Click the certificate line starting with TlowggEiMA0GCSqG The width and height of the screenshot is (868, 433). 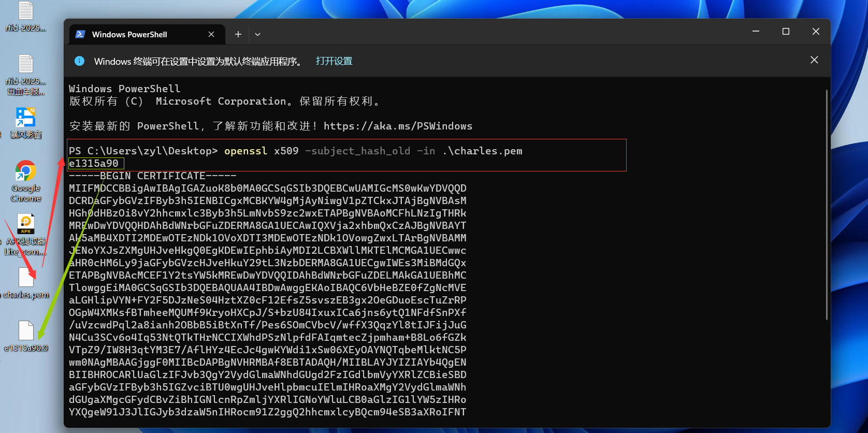point(268,288)
